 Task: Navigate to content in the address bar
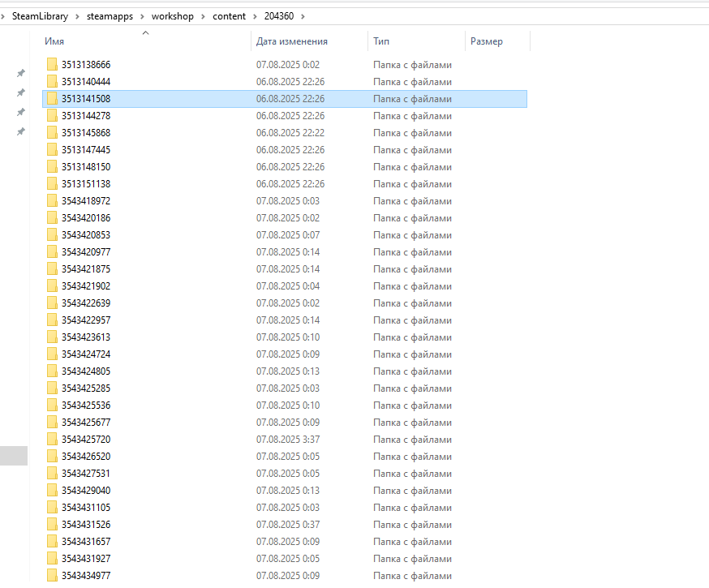pos(230,16)
